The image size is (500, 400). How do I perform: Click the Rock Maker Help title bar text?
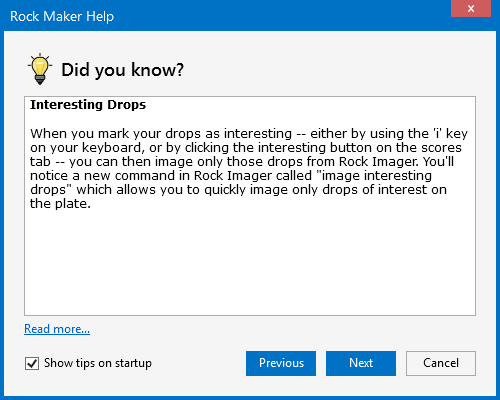tap(62, 16)
